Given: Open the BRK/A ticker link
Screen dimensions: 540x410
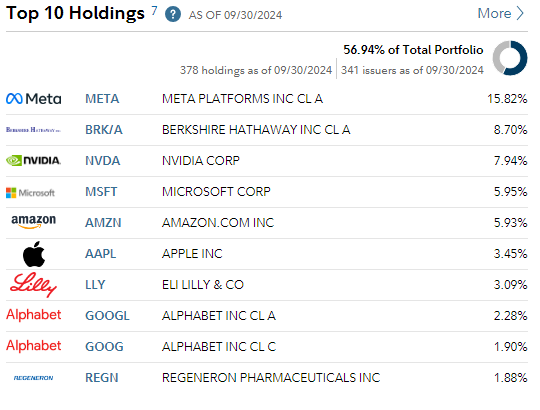Looking at the screenshot, I should tap(104, 130).
